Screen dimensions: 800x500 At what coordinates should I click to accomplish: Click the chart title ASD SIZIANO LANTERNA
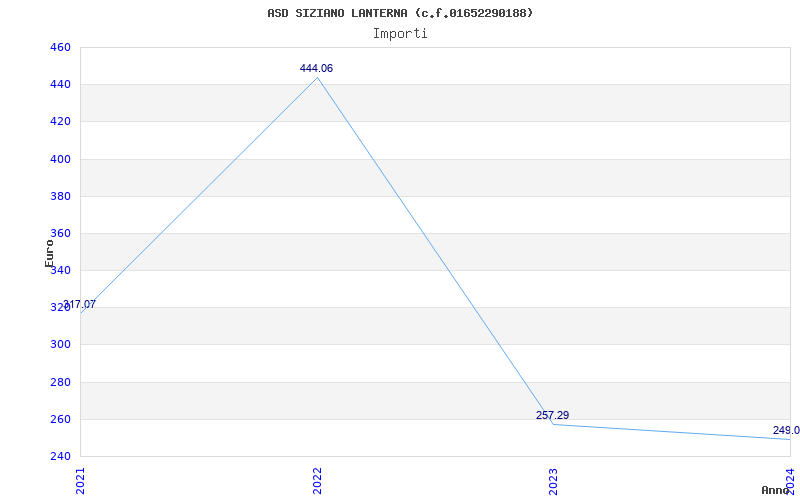click(400, 13)
